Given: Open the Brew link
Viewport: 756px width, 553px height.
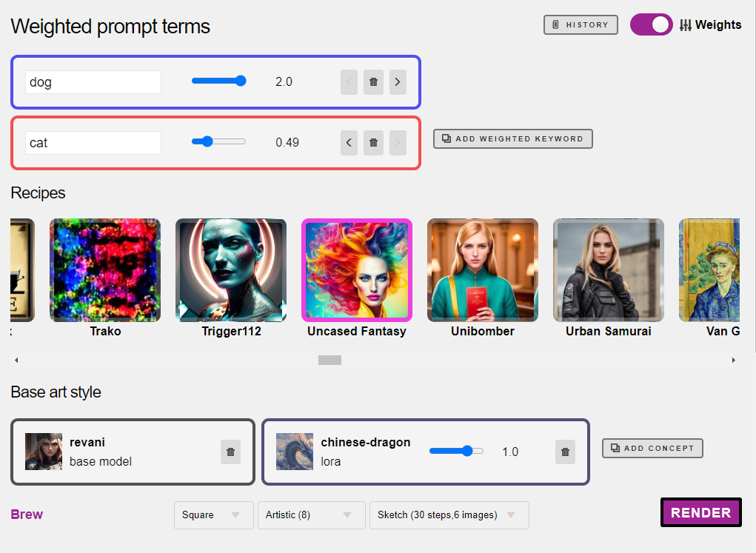Looking at the screenshot, I should (27, 515).
